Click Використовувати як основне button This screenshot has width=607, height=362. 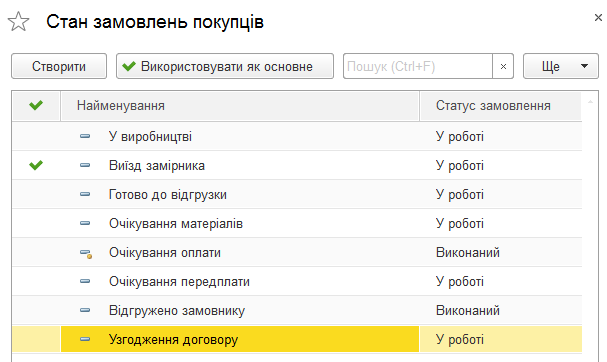coord(225,66)
